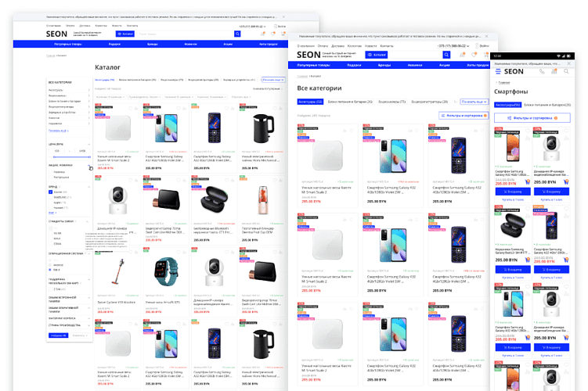The image size is (588, 391).
Task: Toggle the Xiaomi brand checkbox in sidebar
Action: 49,192
